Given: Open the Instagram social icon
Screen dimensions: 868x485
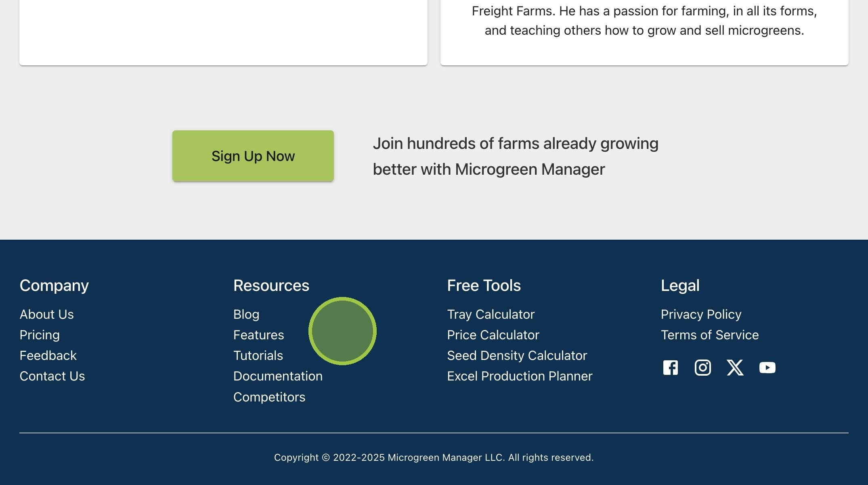Looking at the screenshot, I should tap(702, 368).
